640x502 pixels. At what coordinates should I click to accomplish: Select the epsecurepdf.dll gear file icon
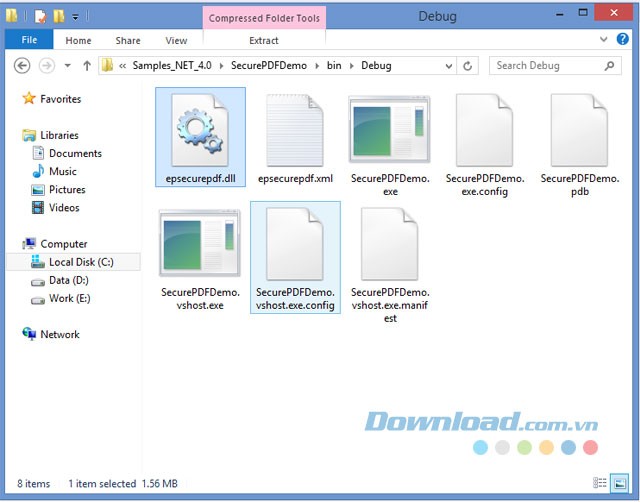[x=200, y=130]
